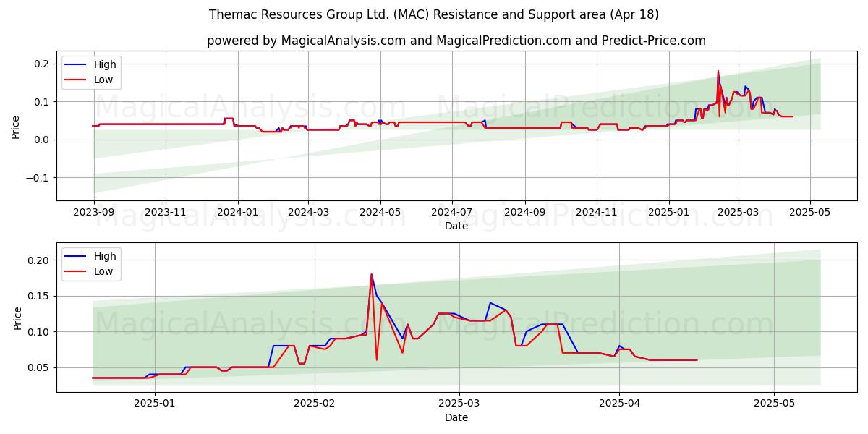The width and height of the screenshot is (868, 434).
Task: Click the lower chart '0.15' price tick
Action: click(39, 296)
